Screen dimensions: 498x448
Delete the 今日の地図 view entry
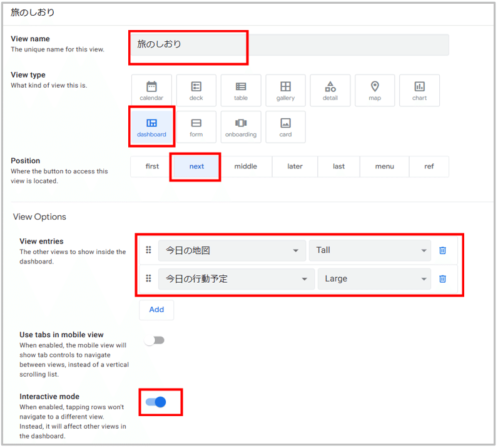pos(442,250)
